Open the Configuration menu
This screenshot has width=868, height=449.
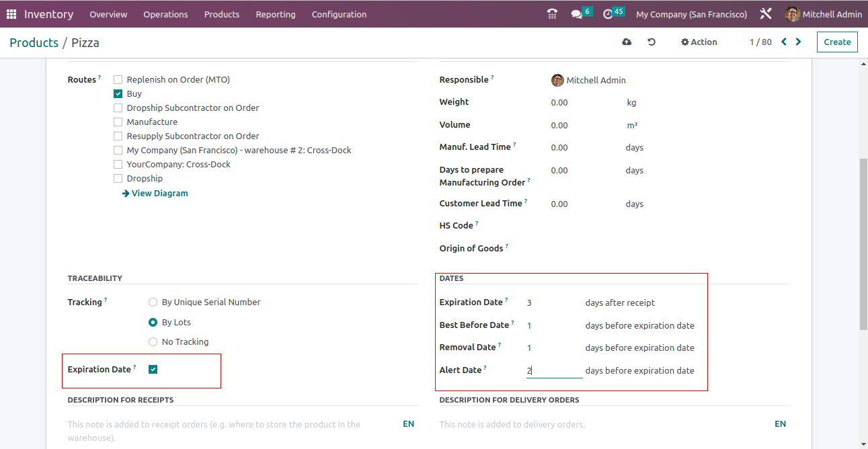pyautogui.click(x=339, y=14)
